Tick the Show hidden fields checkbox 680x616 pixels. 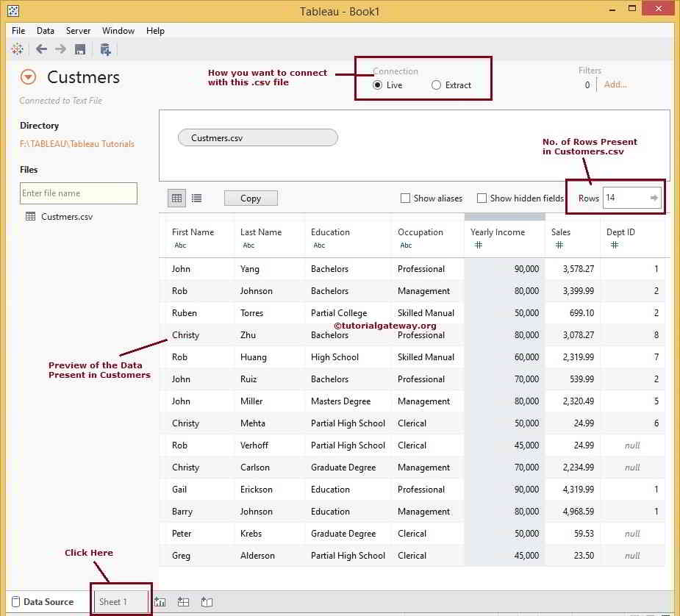[482, 198]
